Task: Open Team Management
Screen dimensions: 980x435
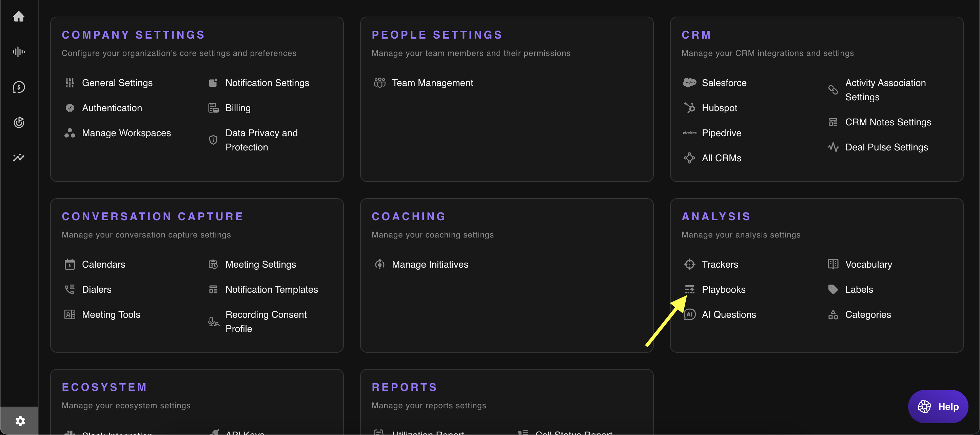Action: tap(432, 83)
